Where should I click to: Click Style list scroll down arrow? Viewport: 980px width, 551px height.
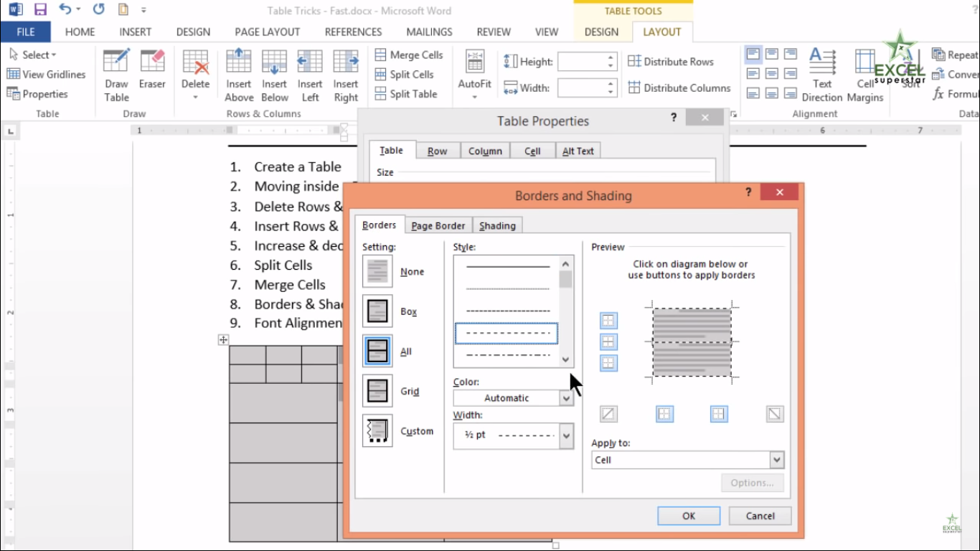tap(566, 360)
